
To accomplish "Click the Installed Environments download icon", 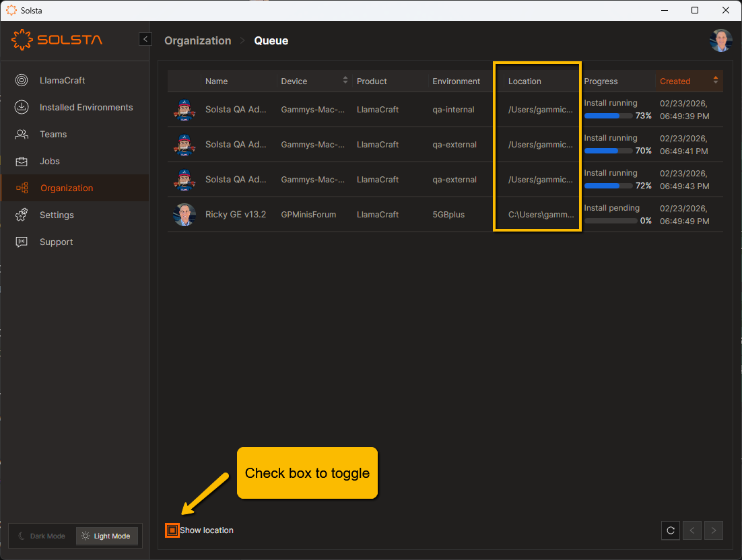I will 22,108.
